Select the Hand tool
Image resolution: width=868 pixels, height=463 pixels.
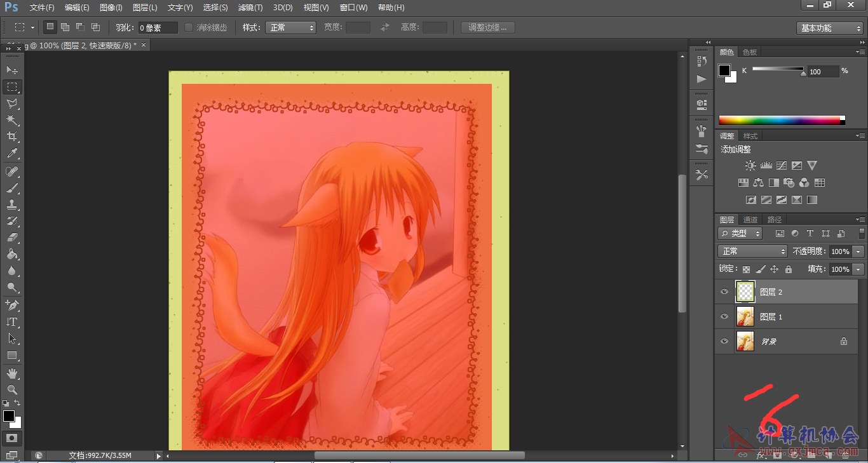tap(12, 373)
